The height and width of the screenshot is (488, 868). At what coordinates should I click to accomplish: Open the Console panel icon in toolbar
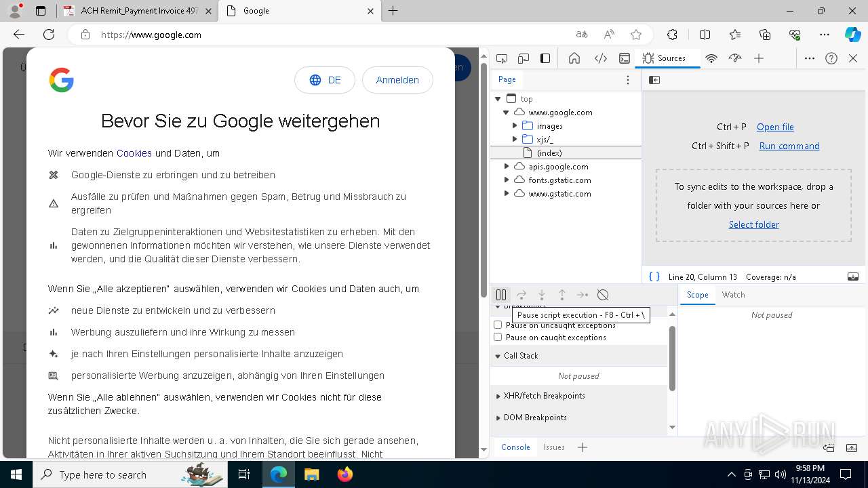point(625,58)
